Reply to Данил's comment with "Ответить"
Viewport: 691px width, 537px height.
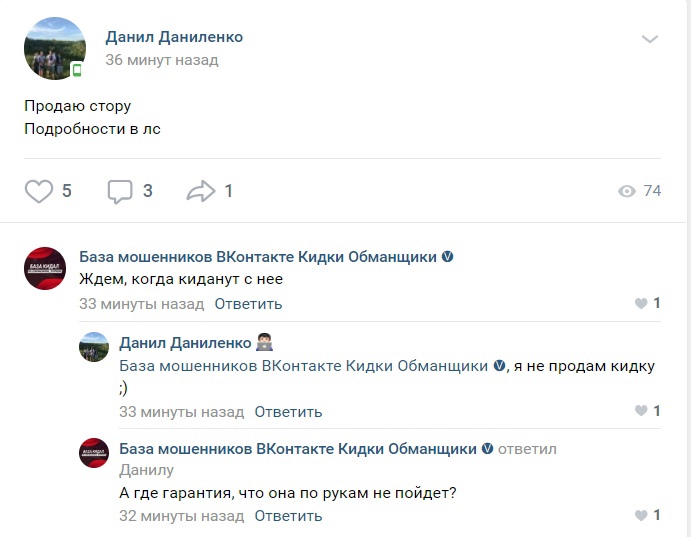288,411
